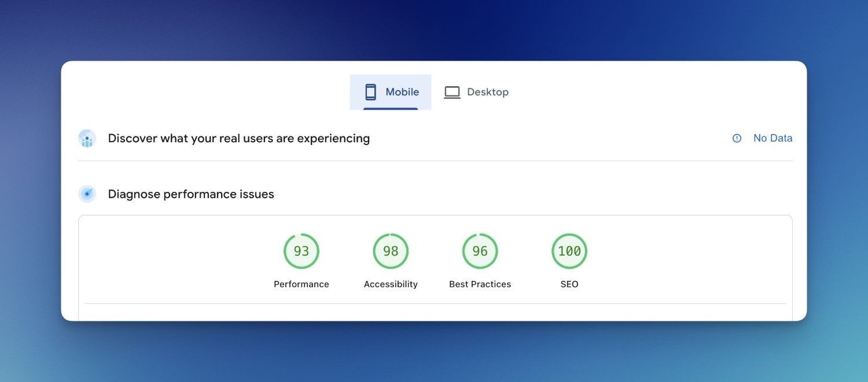Click the bar chart icon next to real users heading
This screenshot has height=382, width=868.
point(87,138)
